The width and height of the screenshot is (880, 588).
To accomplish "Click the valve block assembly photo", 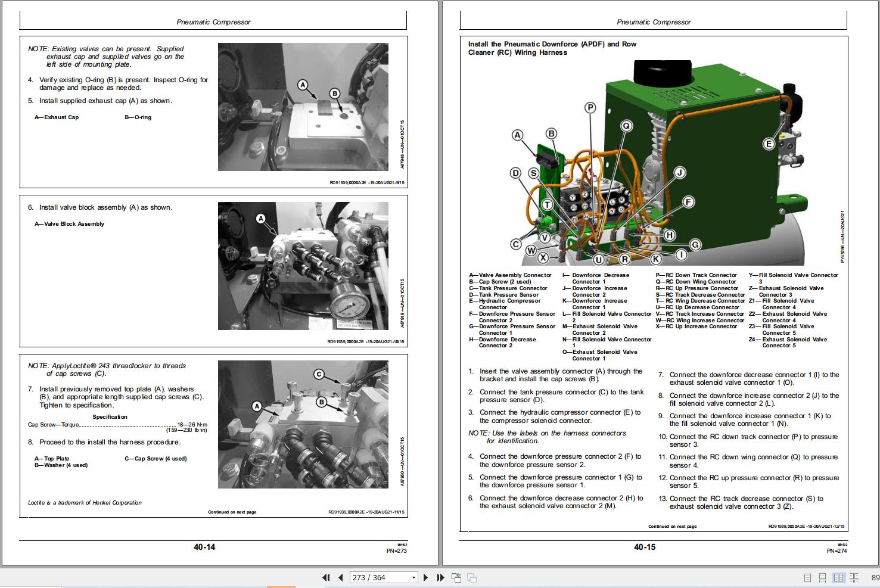I will 303,266.
